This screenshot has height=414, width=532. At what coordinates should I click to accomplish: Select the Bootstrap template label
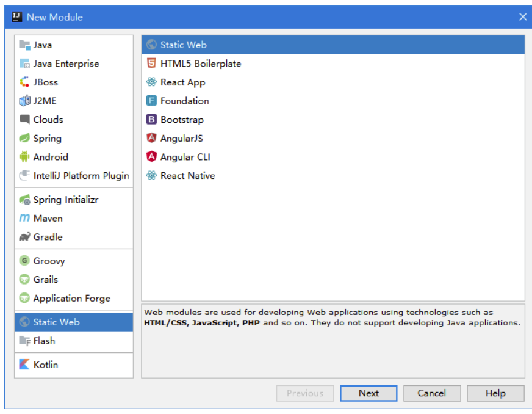(182, 120)
